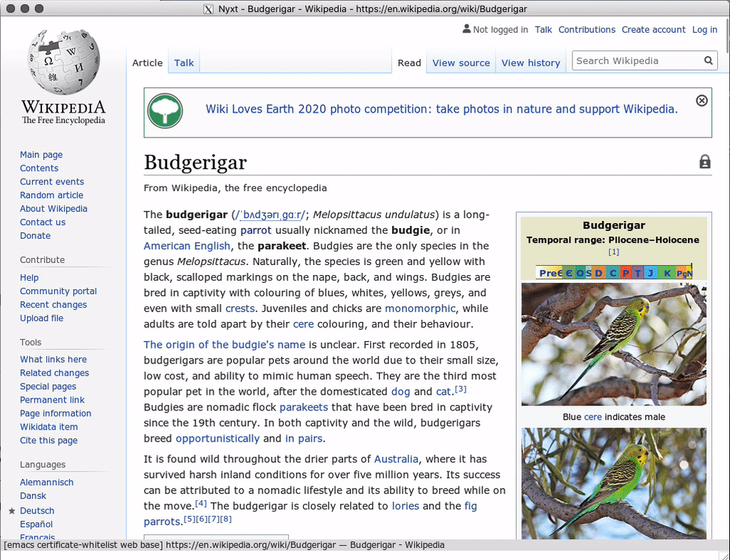Screen dimensions: 730x560
Task: Click the Wikipedia globe logo
Action: tap(63, 61)
